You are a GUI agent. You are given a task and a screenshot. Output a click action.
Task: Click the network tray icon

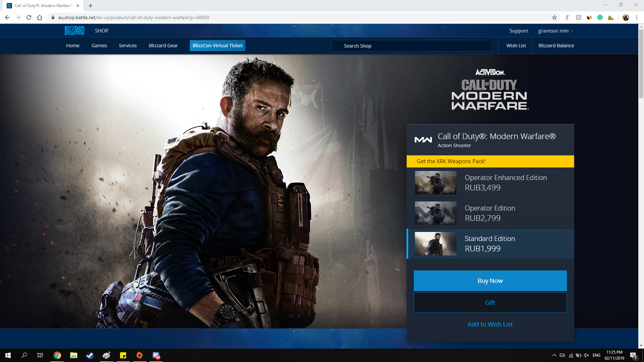[571, 355]
